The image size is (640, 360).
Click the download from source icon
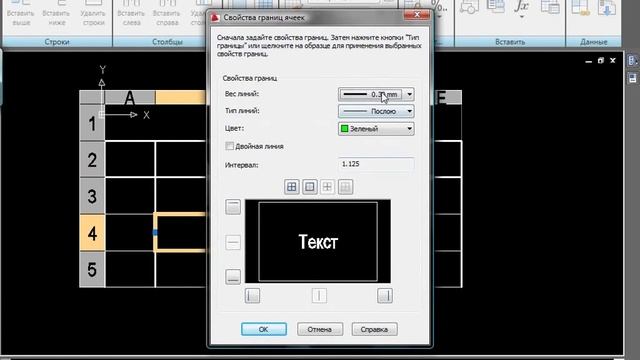(x=607, y=7)
